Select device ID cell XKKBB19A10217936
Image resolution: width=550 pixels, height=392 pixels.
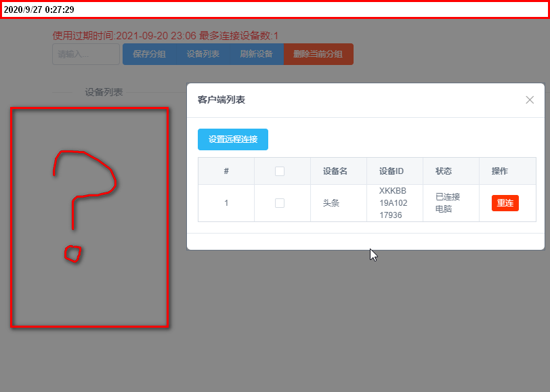(x=394, y=203)
